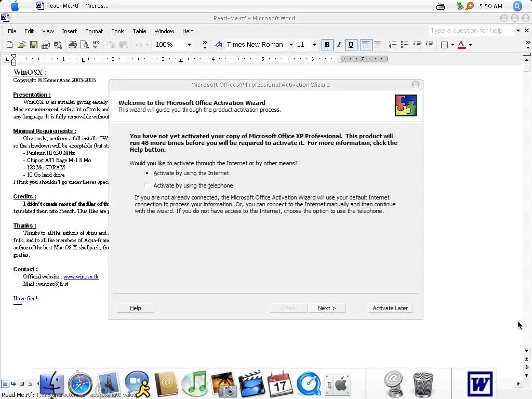Launch Safari compass icon in dock
Image resolution: width=532 pixels, height=399 pixels.
[x=80, y=384]
